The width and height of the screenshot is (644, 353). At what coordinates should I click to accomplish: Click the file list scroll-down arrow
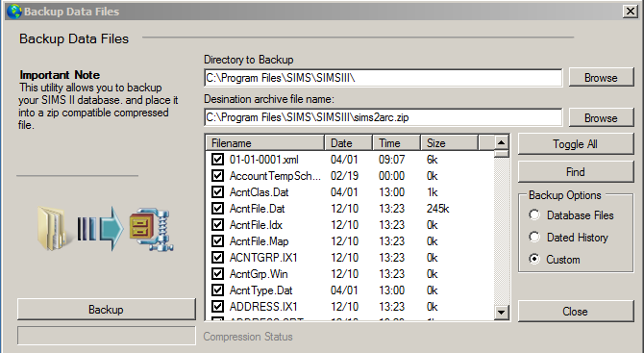pyautogui.click(x=501, y=313)
